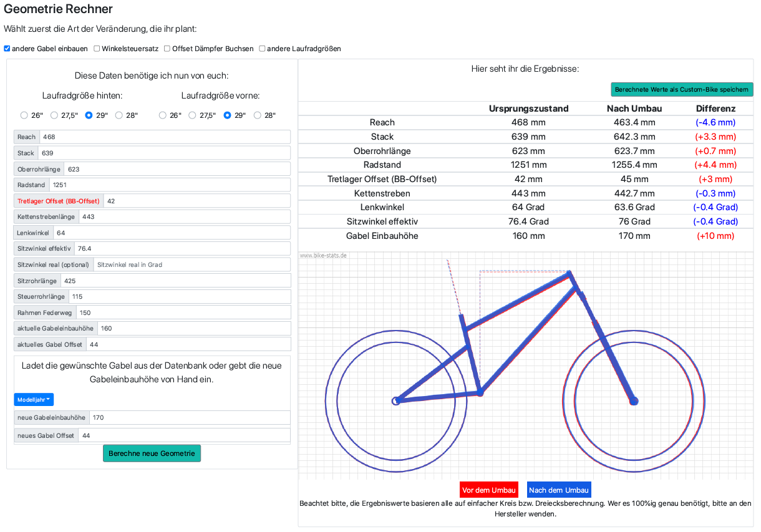Check the Winkelsteuersatz checkbox
This screenshot has width=761, height=532.
point(97,49)
